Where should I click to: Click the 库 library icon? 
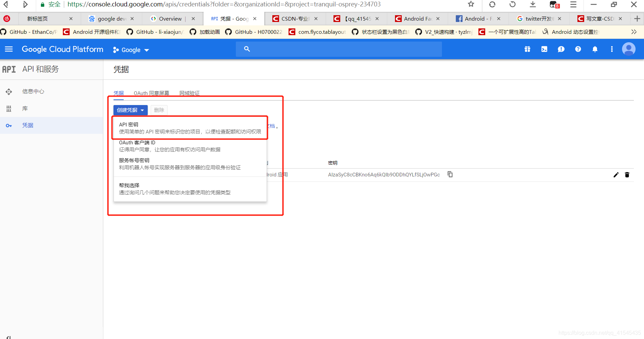pos(9,108)
